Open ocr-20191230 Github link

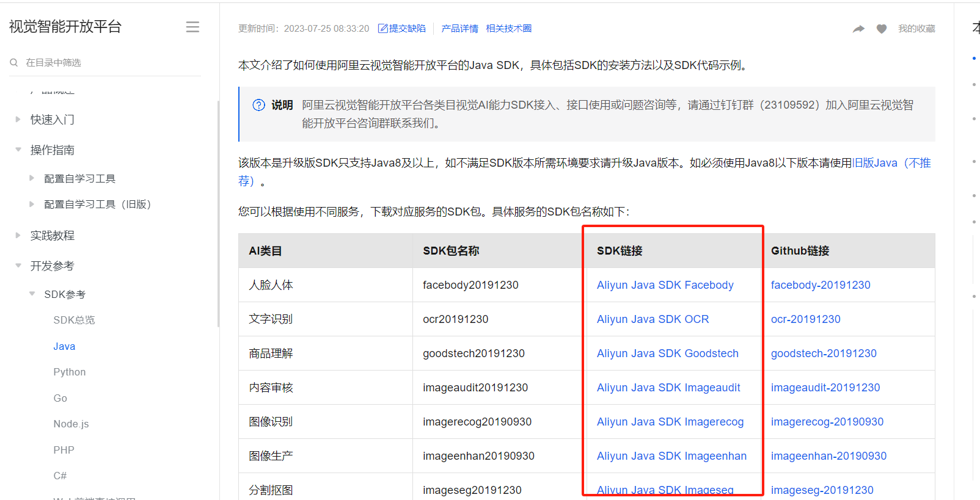805,319
